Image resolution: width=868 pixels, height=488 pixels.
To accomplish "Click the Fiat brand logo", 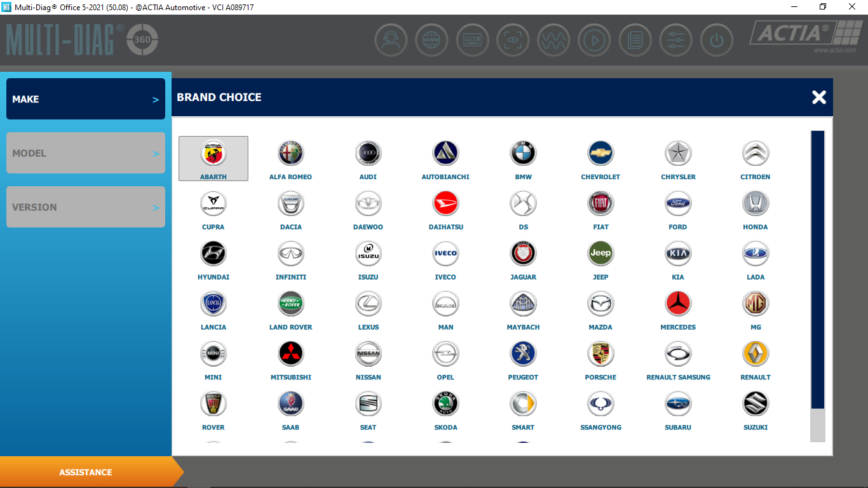I will pyautogui.click(x=600, y=203).
